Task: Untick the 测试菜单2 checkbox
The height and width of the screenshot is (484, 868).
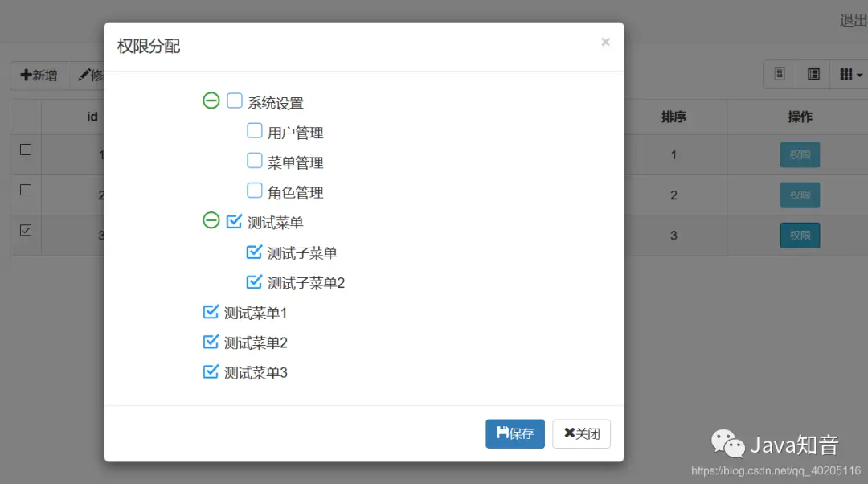Action: click(211, 342)
